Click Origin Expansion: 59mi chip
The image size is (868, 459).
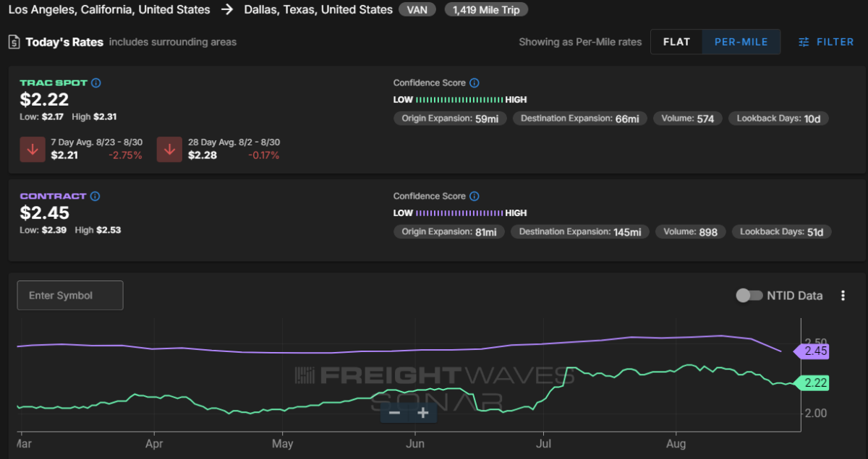click(x=451, y=119)
